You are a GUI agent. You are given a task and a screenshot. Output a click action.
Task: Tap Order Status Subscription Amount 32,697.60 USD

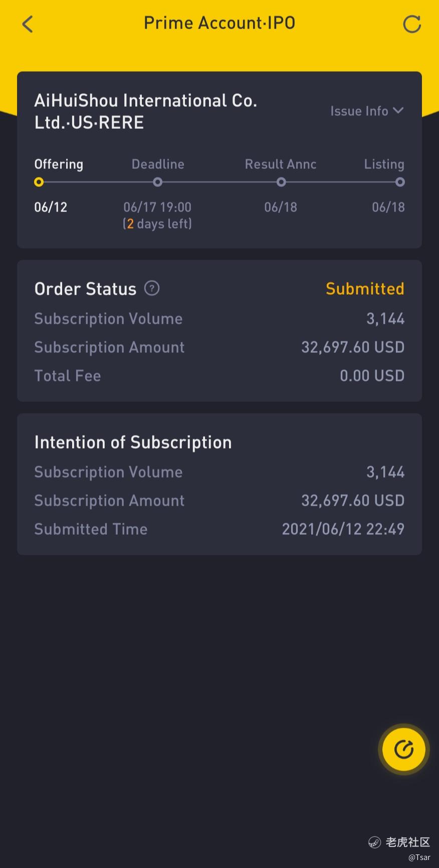pyautogui.click(x=352, y=347)
